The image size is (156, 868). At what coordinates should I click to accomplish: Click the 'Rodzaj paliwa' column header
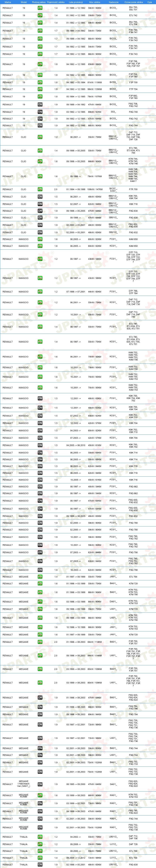[39, 2]
